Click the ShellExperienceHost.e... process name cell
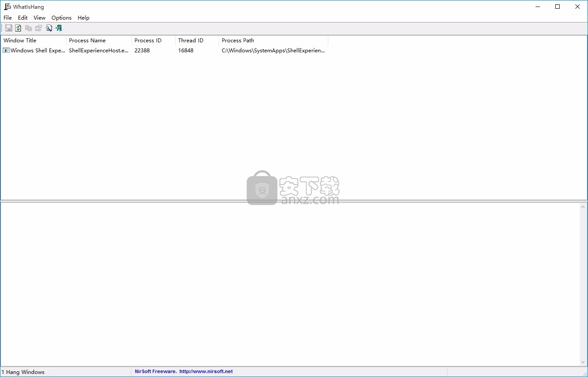 [99, 51]
